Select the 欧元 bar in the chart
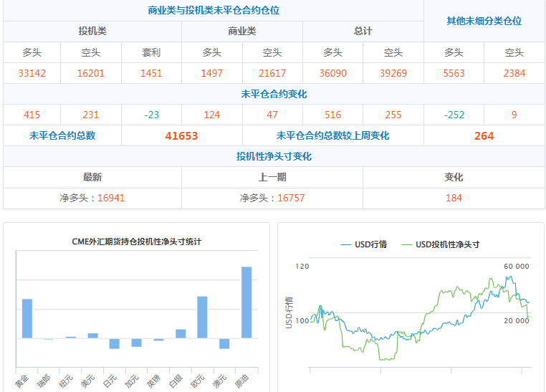 [202, 317]
